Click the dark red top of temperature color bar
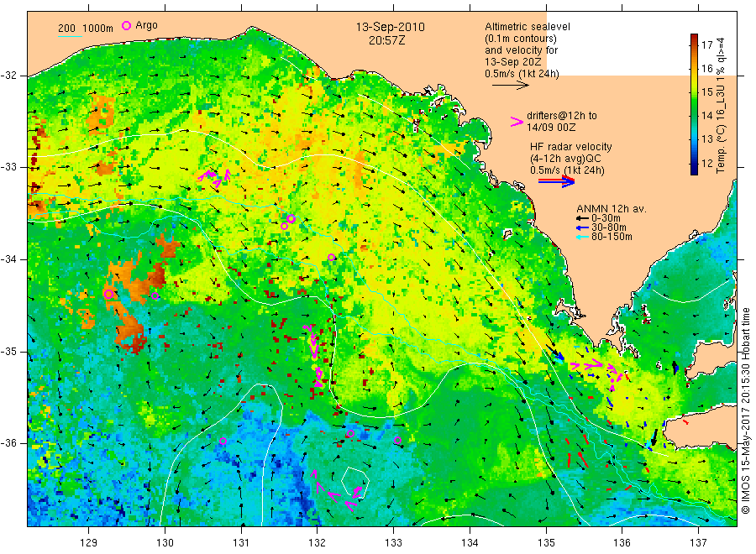Screen dimensions: 756x554 (x=694, y=38)
